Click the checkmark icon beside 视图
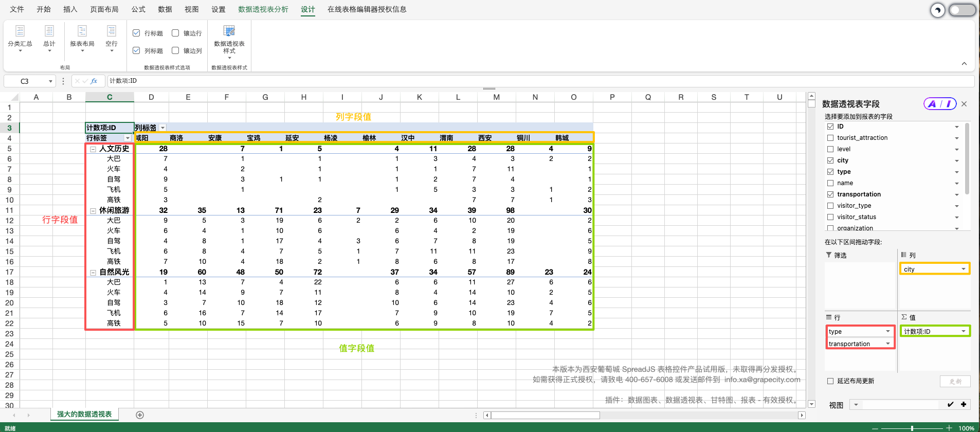980x432 pixels. [x=950, y=405]
